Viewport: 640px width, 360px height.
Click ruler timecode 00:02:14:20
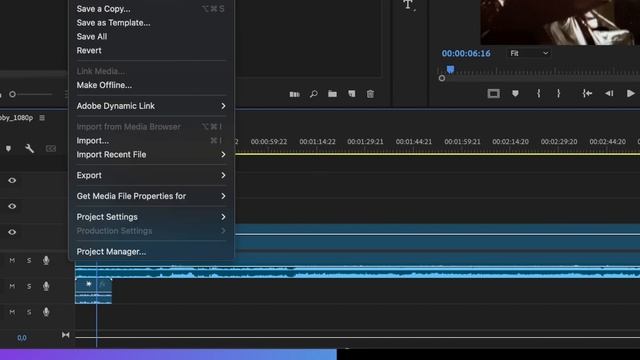tap(510, 142)
